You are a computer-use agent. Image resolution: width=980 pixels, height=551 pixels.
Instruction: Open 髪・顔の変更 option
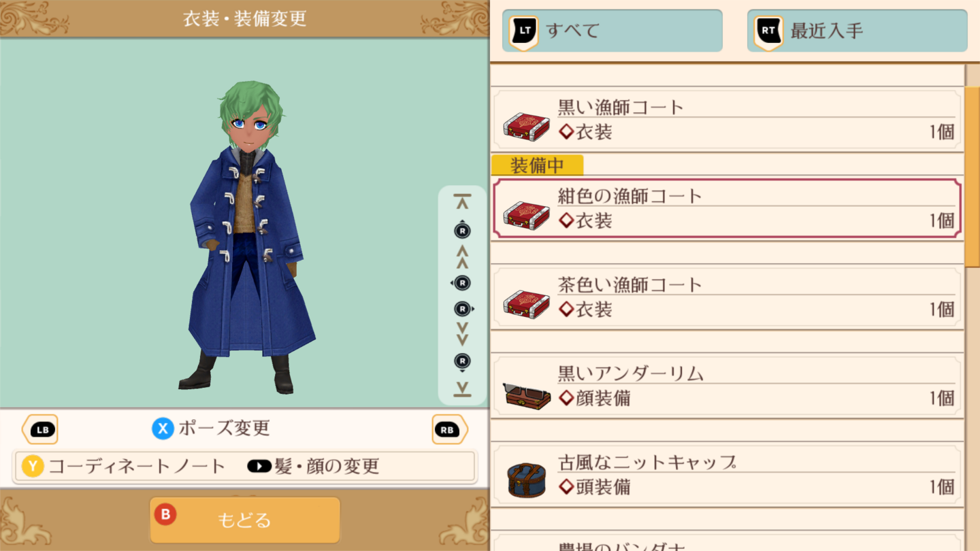coord(313,467)
